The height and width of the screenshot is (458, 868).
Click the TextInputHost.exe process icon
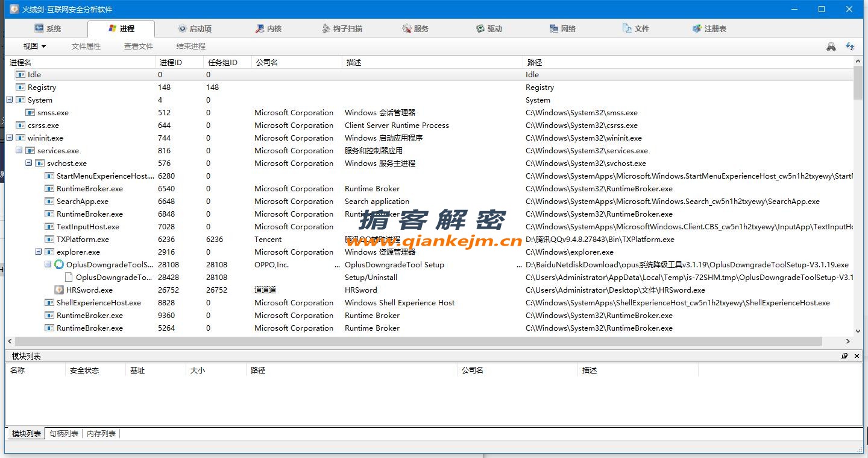point(49,227)
